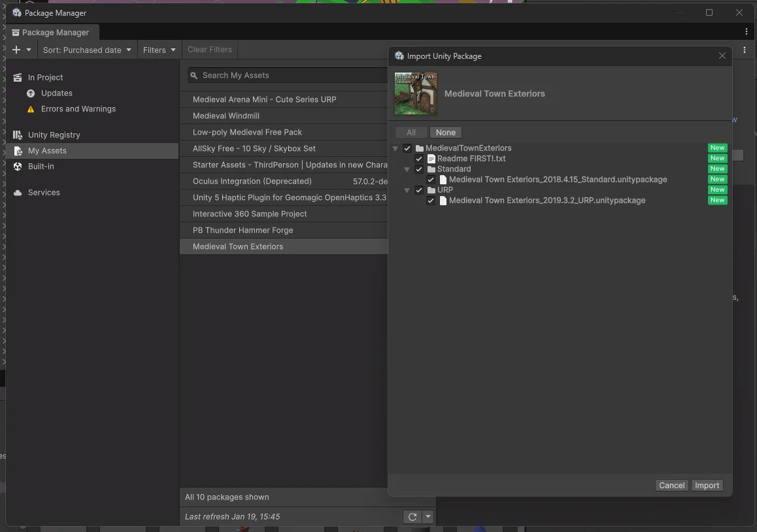Open the Filters dropdown

tap(159, 50)
